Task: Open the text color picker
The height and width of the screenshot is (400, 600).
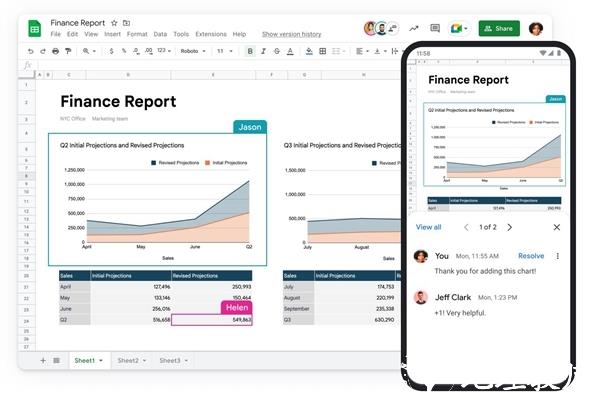Action: point(290,51)
